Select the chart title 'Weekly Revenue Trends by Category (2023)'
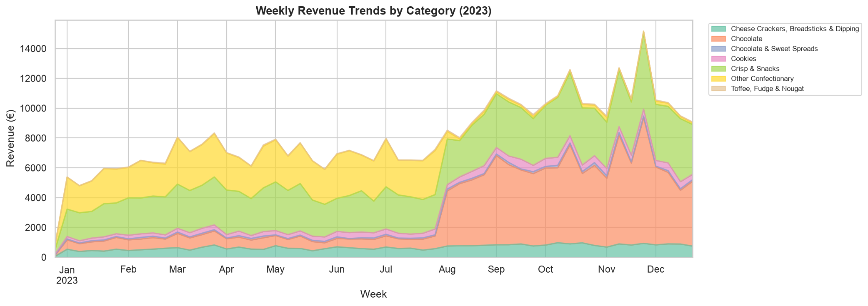 [374, 11]
